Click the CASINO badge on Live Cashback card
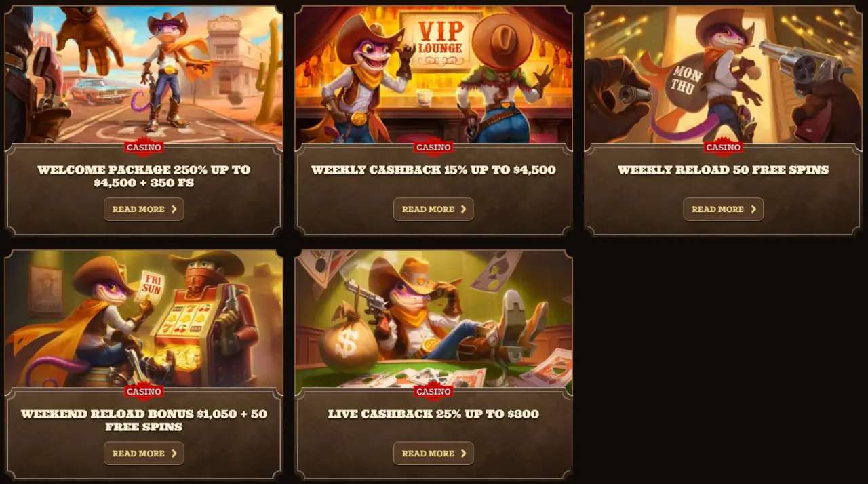The width and height of the screenshot is (868, 484). [433, 391]
